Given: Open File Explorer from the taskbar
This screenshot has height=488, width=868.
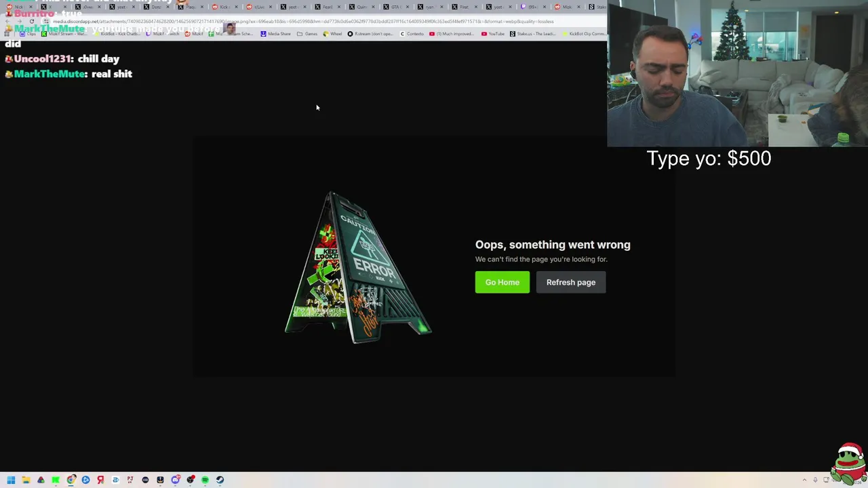Looking at the screenshot, I should click(26, 480).
